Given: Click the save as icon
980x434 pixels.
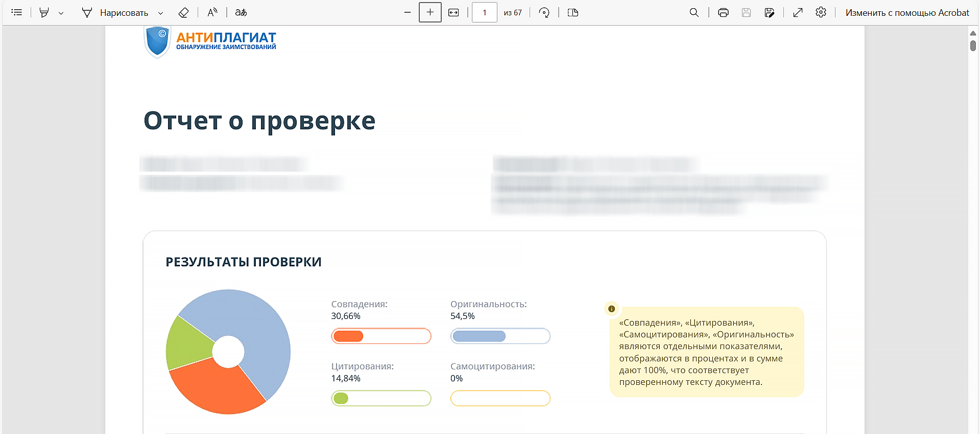Looking at the screenshot, I should (769, 13).
